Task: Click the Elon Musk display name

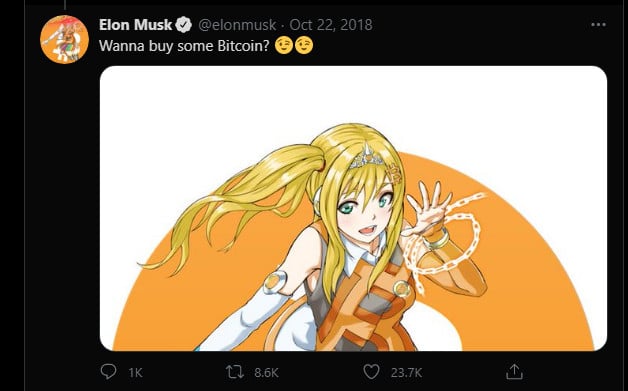Action: point(135,25)
